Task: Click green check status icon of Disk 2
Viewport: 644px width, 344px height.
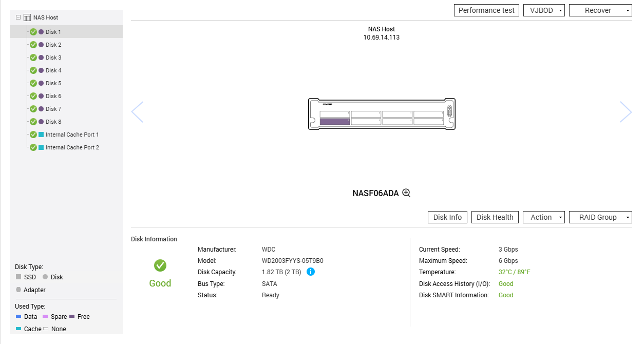Action: [33, 45]
